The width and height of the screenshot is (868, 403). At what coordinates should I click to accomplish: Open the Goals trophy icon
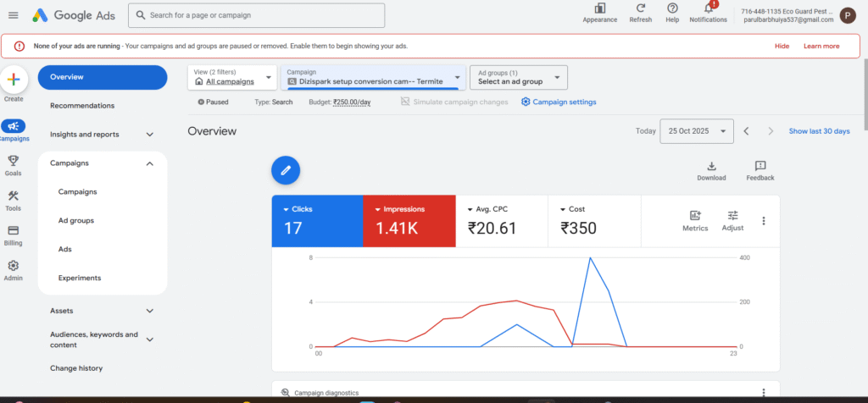14,162
